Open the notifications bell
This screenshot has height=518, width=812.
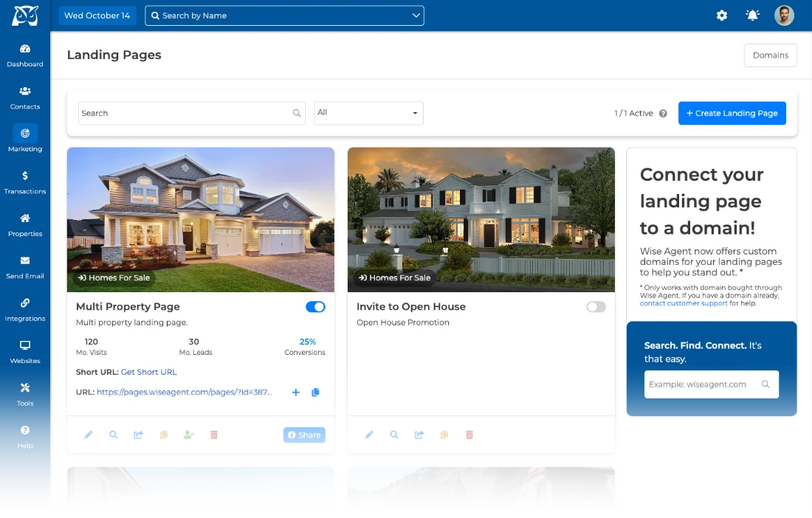pyautogui.click(x=752, y=15)
